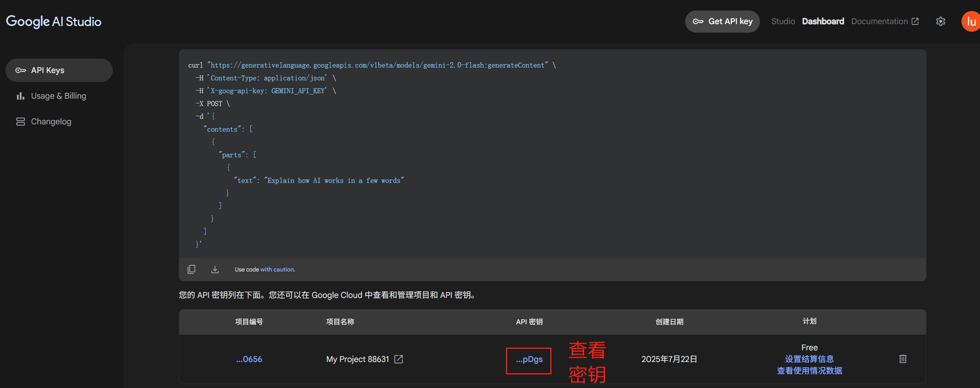This screenshot has width=980, height=388.
Task: Download the curl code snippet
Action: point(215,269)
